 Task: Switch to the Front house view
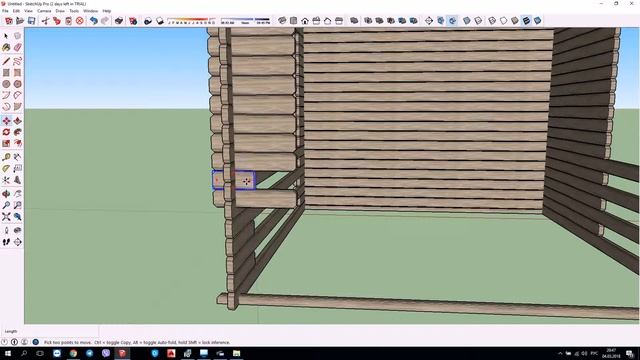[305, 21]
